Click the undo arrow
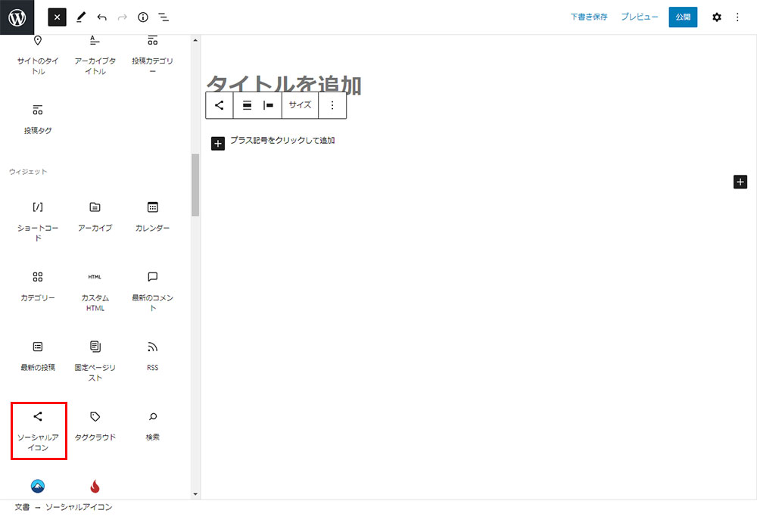Image resolution: width=757 pixels, height=532 pixels. [101, 17]
